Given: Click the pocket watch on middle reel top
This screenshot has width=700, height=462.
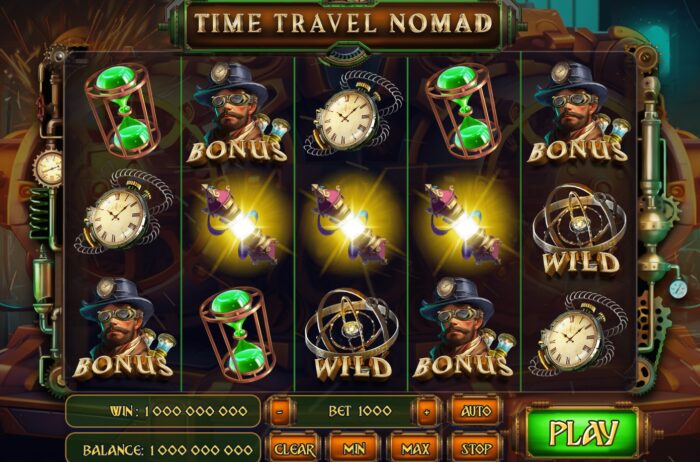Looking at the screenshot, I should (x=351, y=115).
